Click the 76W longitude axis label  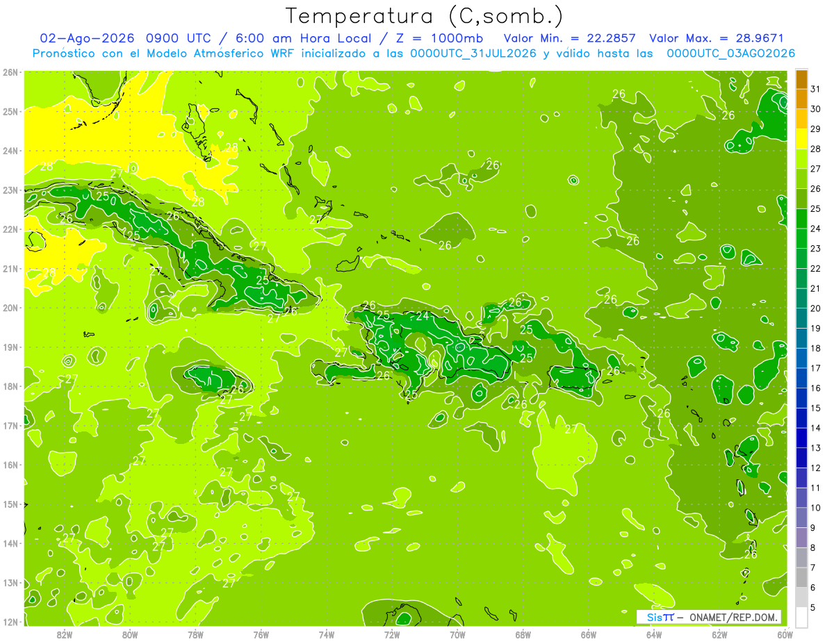(x=261, y=634)
